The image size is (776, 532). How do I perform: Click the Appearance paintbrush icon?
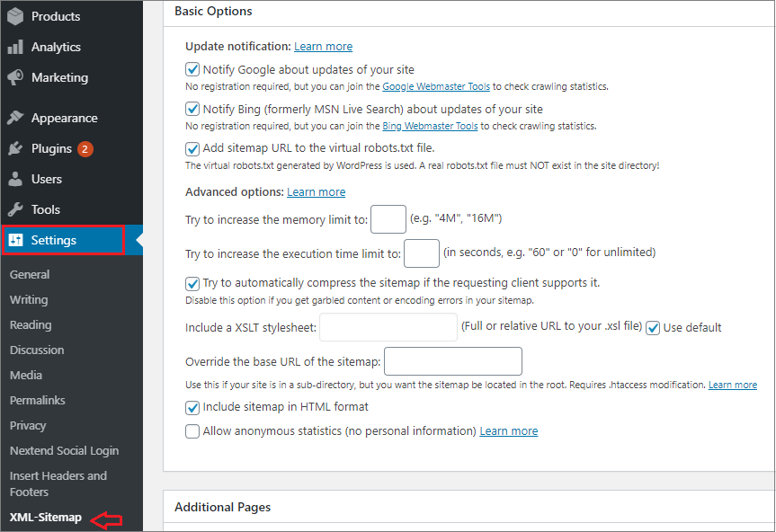pyautogui.click(x=15, y=118)
